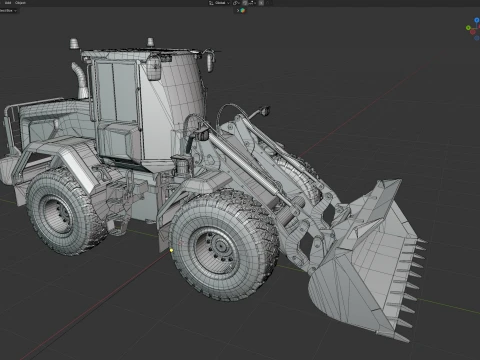
Task: Click the dark blue negative Z gizmo ball
Action: 477,38
